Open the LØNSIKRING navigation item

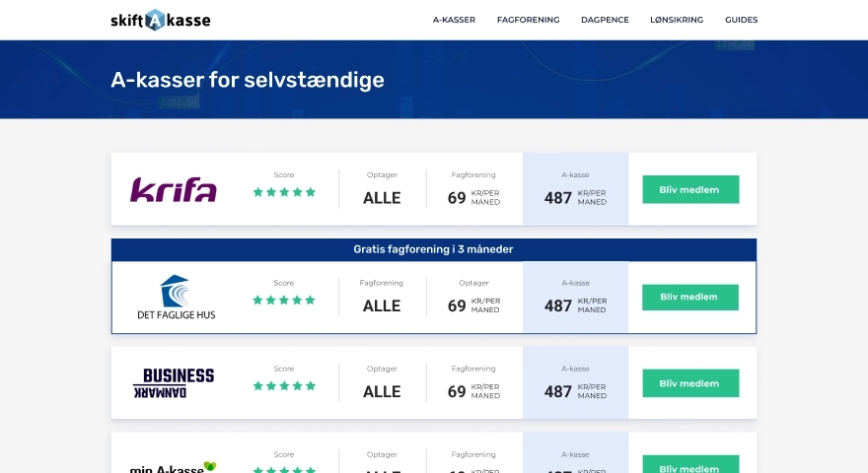(677, 20)
